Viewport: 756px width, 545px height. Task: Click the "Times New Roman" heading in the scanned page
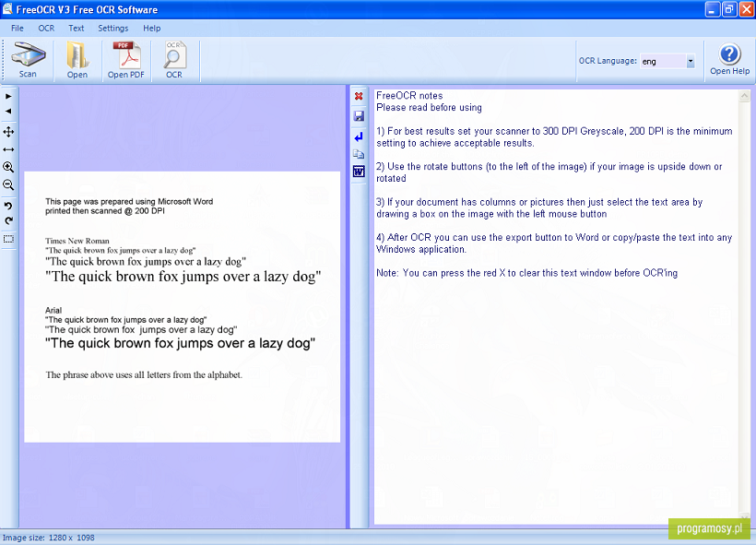coord(77,241)
